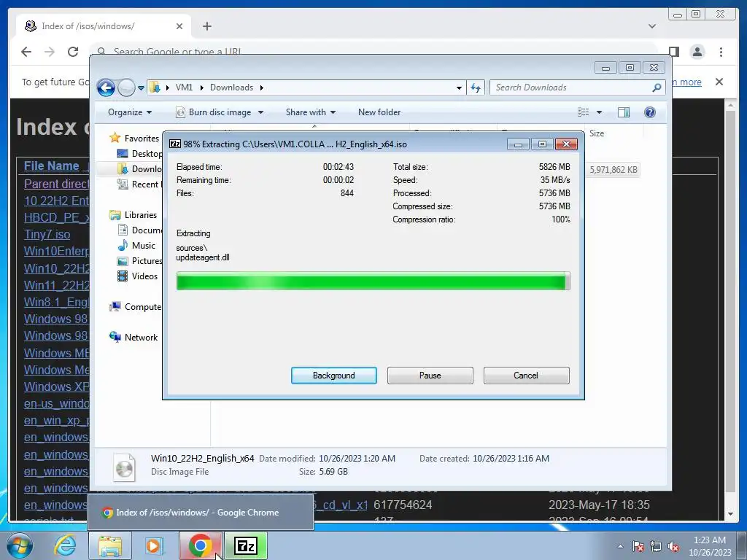Open the Explorer recent locations dropdown
Image resolution: width=747 pixels, height=560 pixels.
pyautogui.click(x=141, y=88)
